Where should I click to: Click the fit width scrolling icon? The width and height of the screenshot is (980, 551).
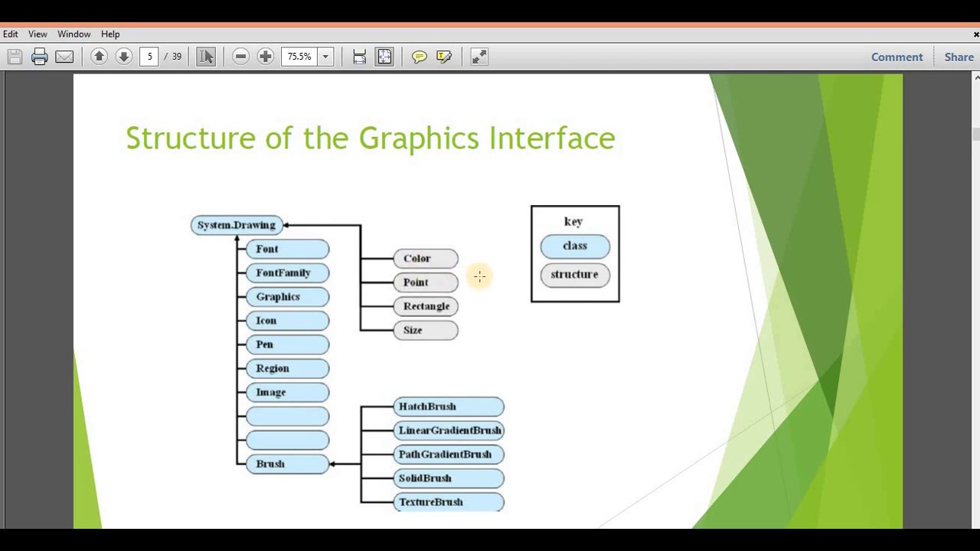click(359, 57)
